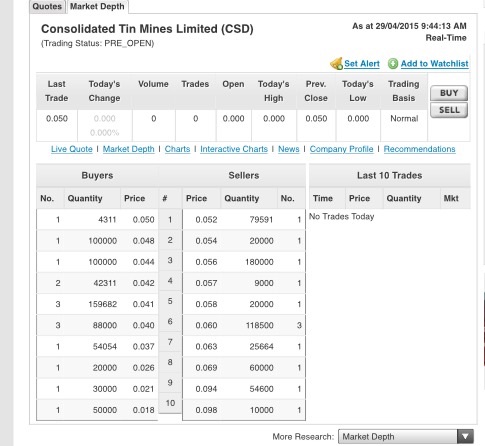The height and width of the screenshot is (446, 485).
Task: Open the Set Alert link
Action: [x=362, y=63]
